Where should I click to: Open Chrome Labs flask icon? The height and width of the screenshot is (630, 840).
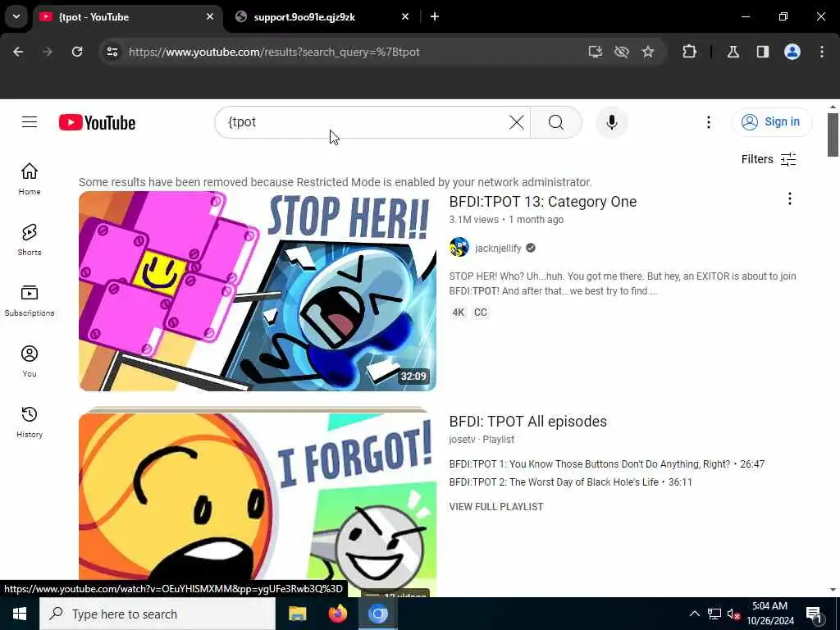tap(733, 52)
